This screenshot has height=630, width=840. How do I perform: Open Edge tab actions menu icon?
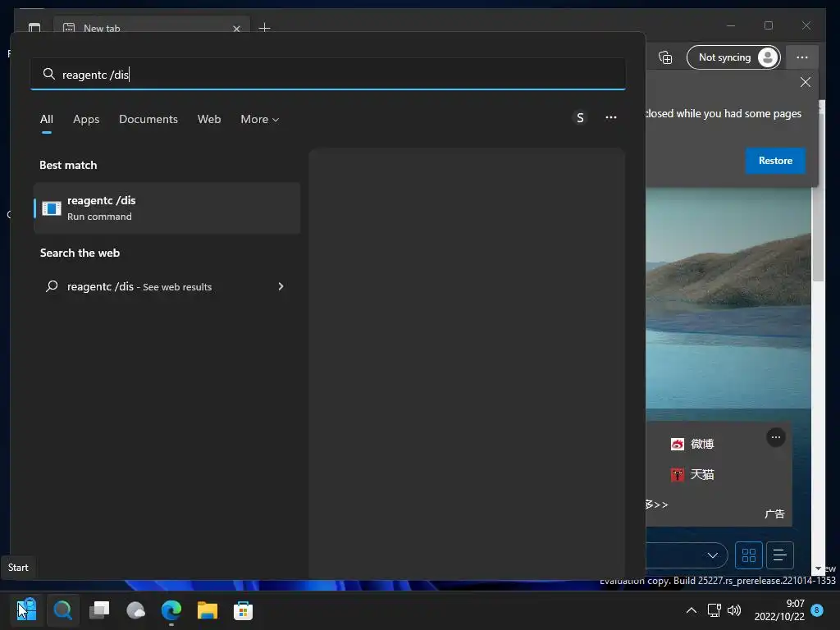[34, 27]
